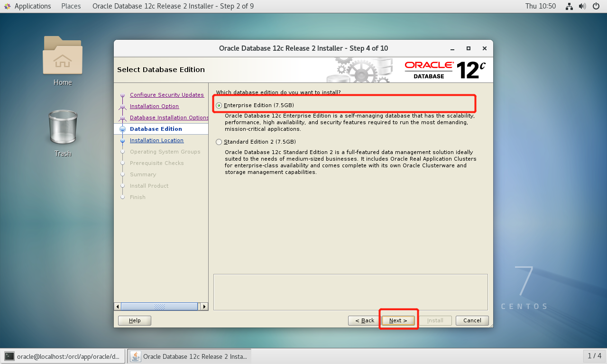
Task: Close the Oracle installer window
Action: tap(484, 48)
